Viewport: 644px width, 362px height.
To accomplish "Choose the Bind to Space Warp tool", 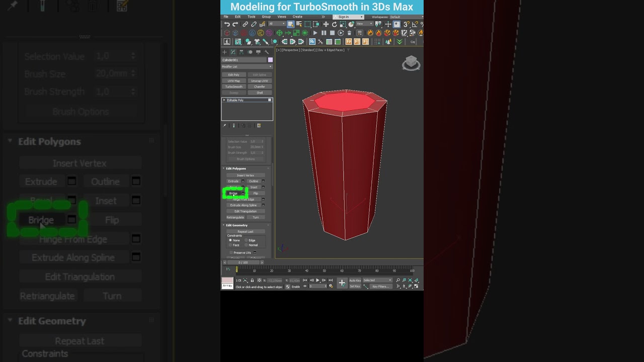I will [x=262, y=24].
